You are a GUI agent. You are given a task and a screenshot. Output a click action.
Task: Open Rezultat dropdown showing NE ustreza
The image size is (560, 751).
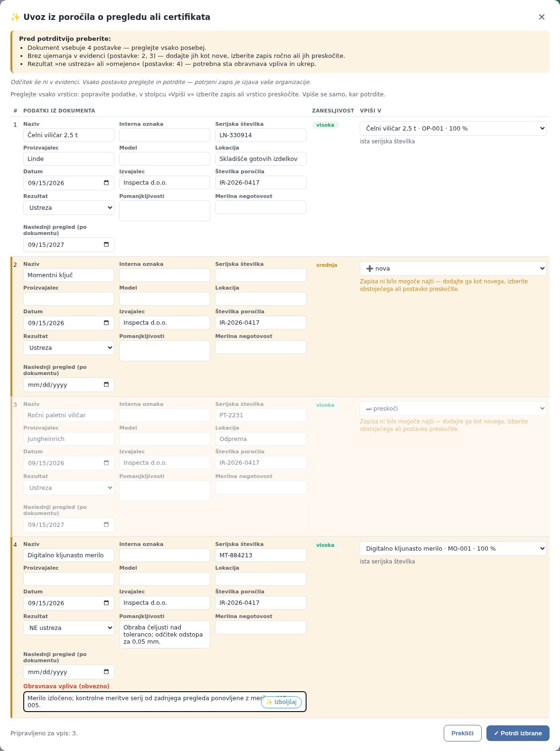(69, 628)
